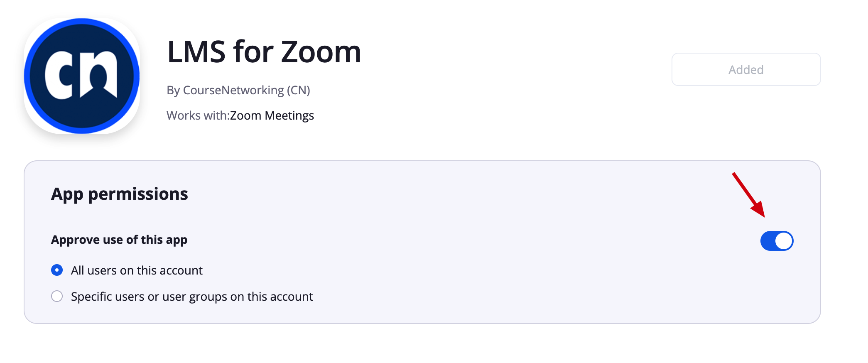Click the blue track of the approval toggle

pos(767,241)
